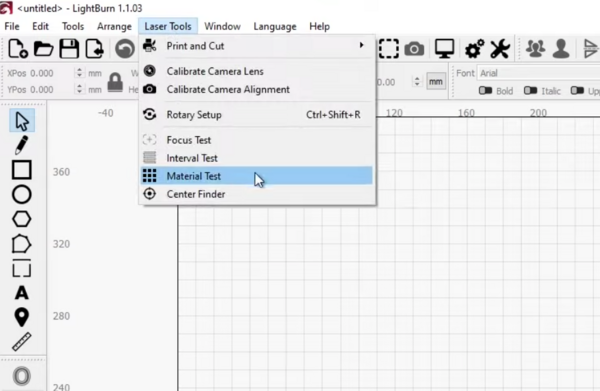Choose the Ellipse tool
The image size is (600, 391).
pyautogui.click(x=21, y=194)
